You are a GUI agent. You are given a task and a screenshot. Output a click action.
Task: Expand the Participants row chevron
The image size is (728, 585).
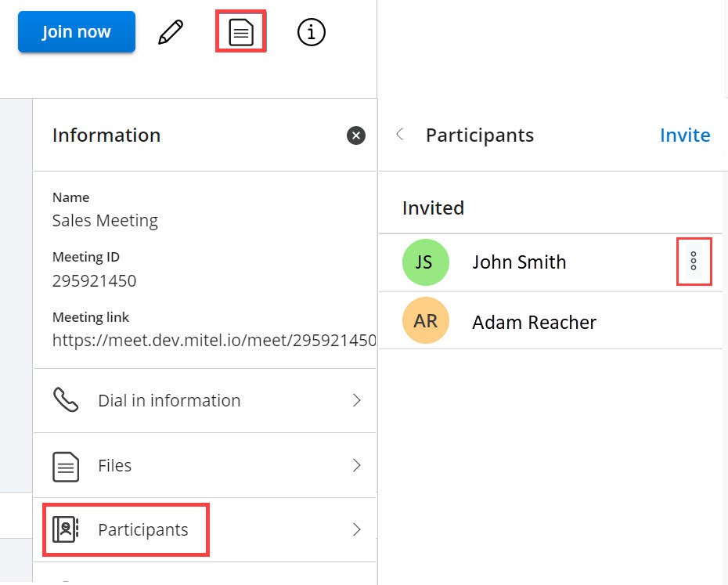click(x=357, y=530)
